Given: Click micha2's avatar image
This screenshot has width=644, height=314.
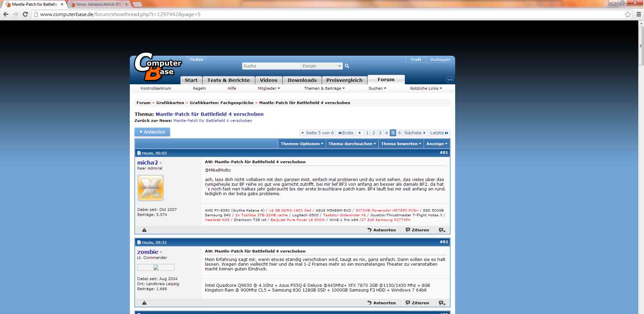Looking at the screenshot, I should (x=151, y=188).
